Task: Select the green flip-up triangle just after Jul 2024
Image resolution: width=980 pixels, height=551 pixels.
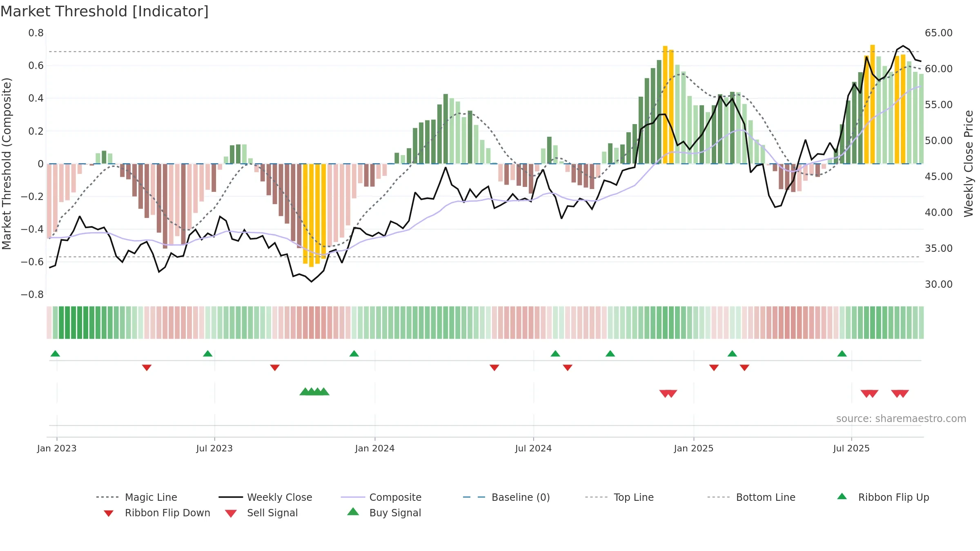Action: [555, 353]
